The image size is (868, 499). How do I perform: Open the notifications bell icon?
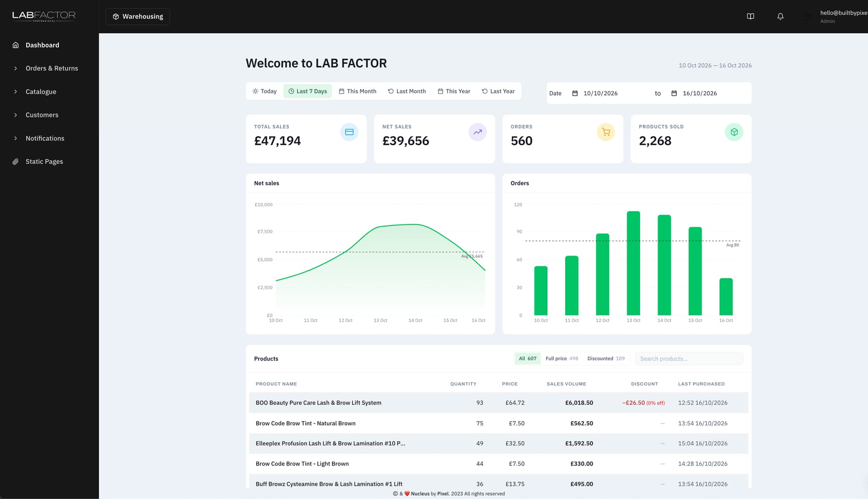pyautogui.click(x=780, y=16)
